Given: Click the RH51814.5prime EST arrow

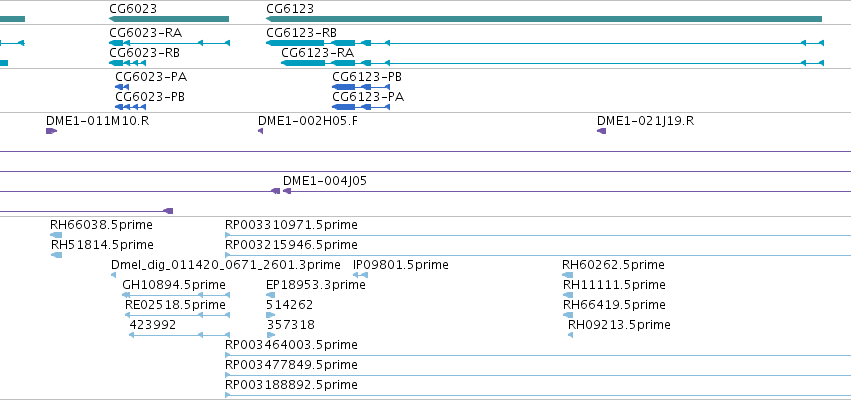Looking at the screenshot, I should 56,255.
